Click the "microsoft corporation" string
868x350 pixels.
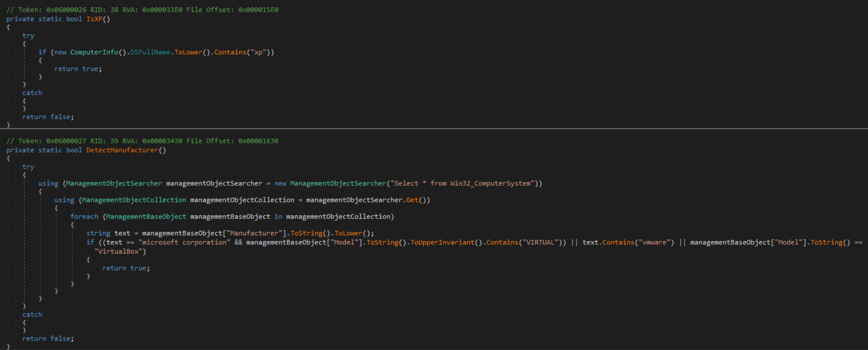[184, 242]
